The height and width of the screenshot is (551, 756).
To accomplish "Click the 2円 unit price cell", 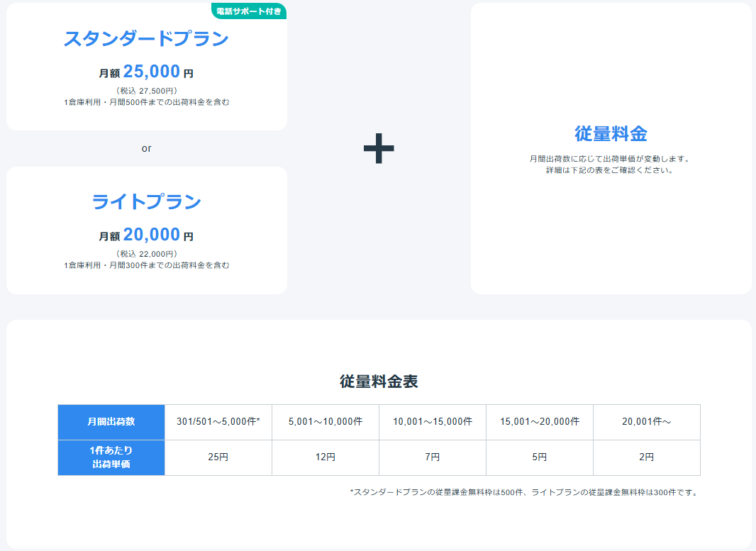I will pos(647,457).
